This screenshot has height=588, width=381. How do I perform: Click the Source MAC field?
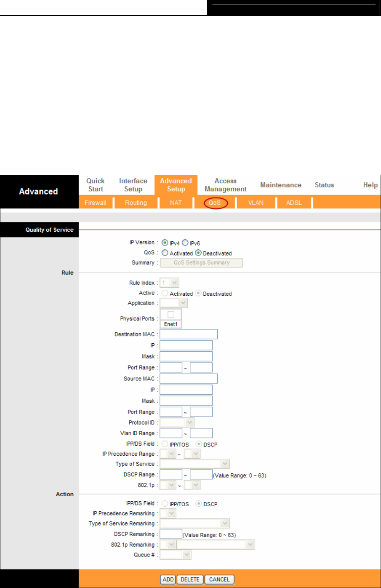[189, 379]
